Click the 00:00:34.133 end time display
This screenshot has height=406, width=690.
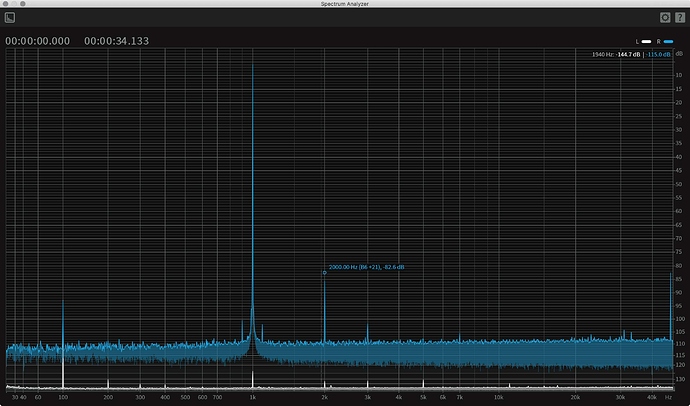(117, 41)
